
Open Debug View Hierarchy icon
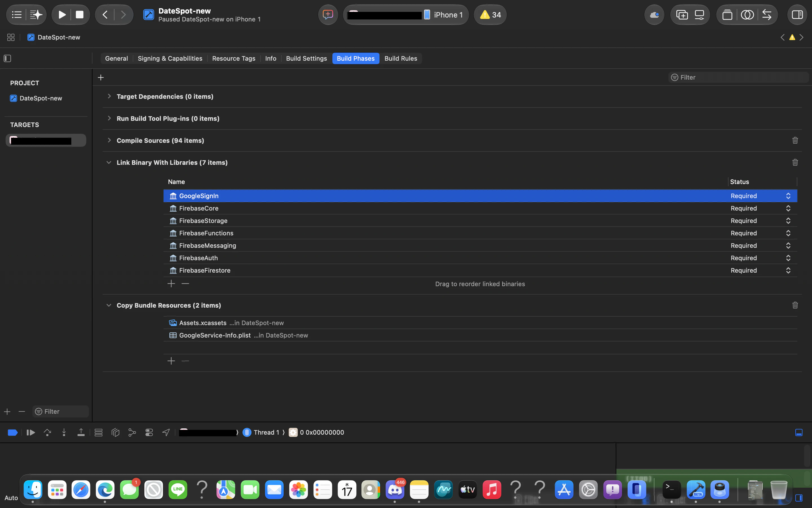[115, 432]
